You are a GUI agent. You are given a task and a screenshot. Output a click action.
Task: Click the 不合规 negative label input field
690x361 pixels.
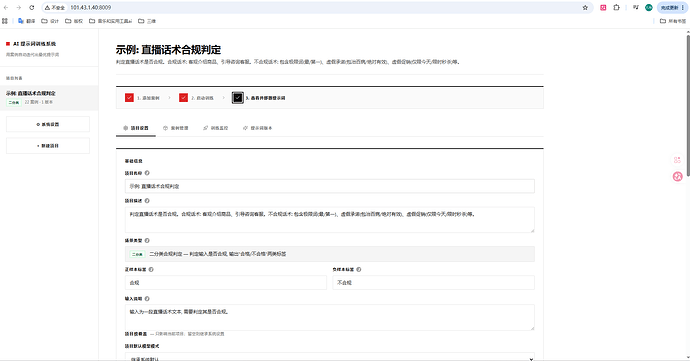[x=433, y=283]
